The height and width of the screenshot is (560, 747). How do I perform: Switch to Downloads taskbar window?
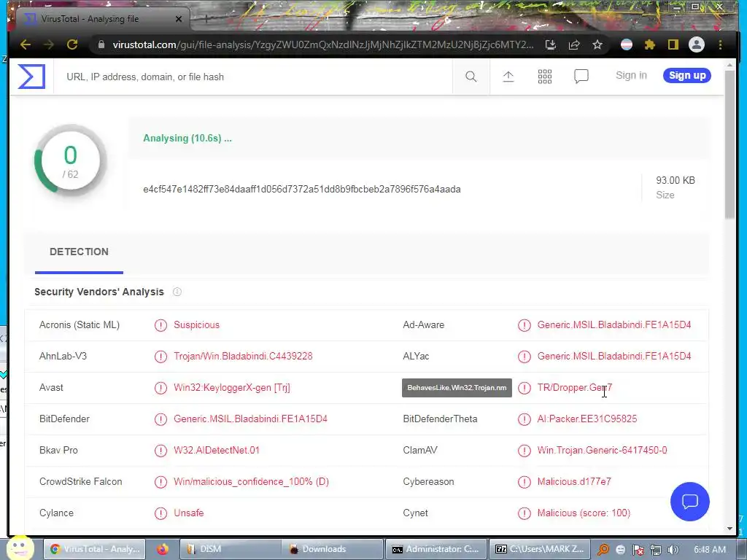pyautogui.click(x=332, y=549)
